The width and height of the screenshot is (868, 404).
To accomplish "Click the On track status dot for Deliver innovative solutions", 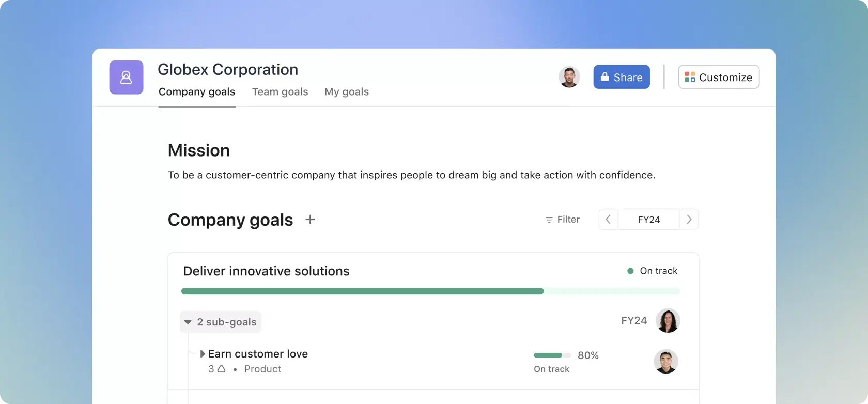I will point(630,270).
